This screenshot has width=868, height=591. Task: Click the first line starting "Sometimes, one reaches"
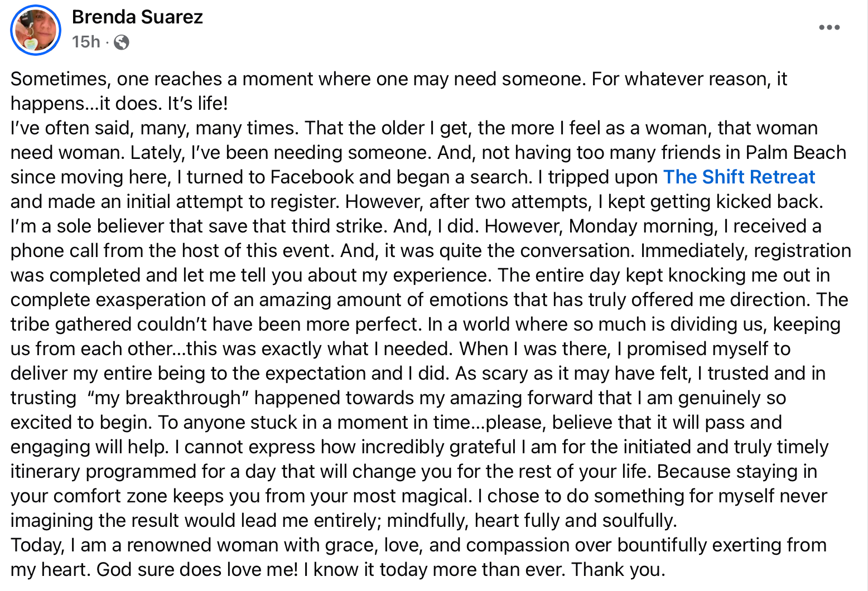coord(399,79)
